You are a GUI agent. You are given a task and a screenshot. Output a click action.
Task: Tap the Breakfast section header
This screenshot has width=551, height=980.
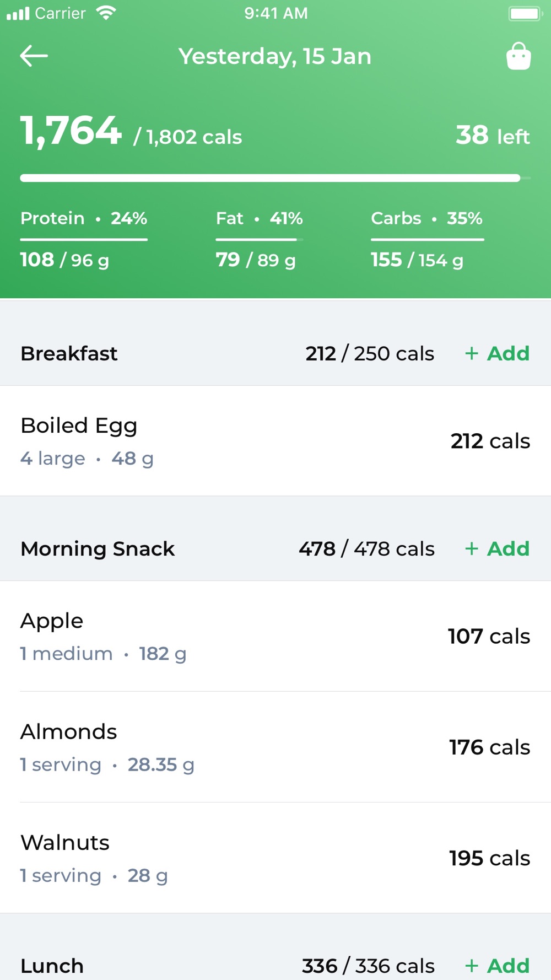69,353
